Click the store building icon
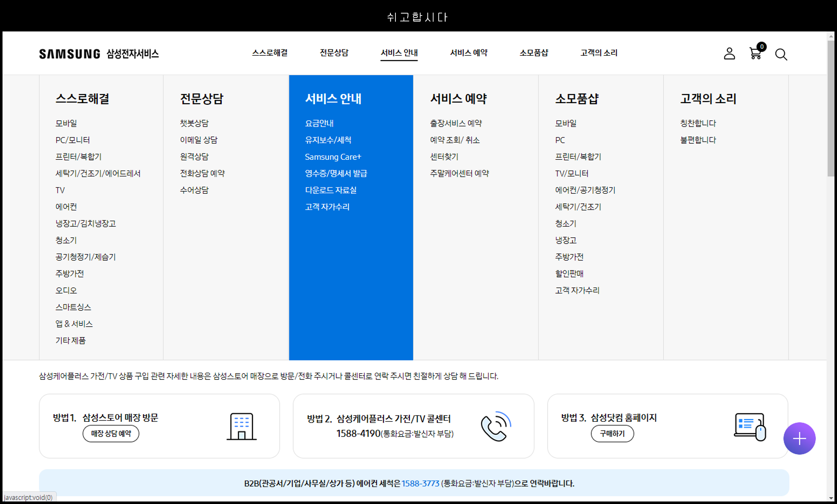Screen dimensions: 837x504 click(242, 426)
